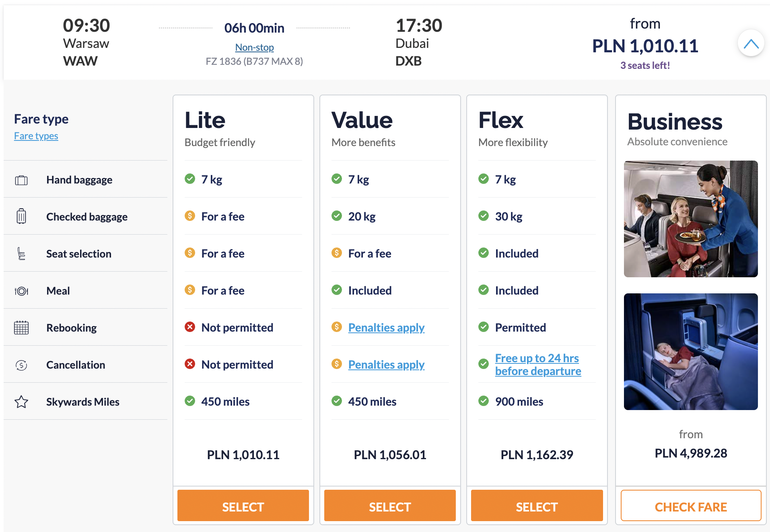Click the red cross beside Lite rebooking
770x532 pixels.
tap(190, 327)
